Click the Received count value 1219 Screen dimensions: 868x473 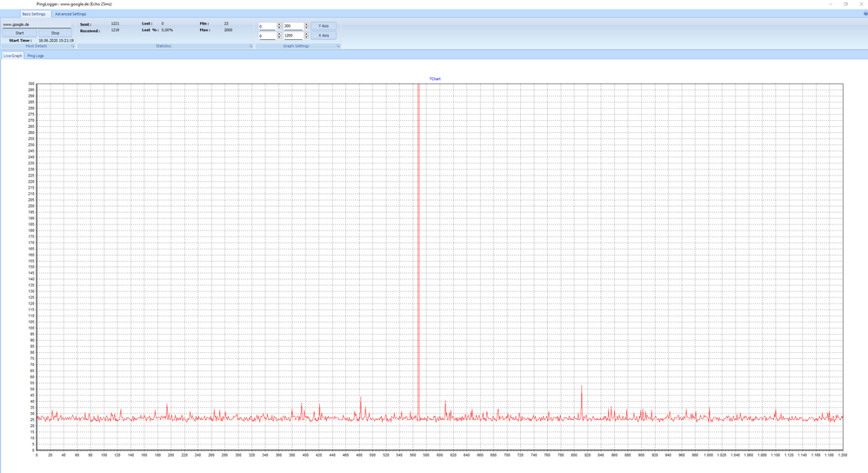point(115,30)
